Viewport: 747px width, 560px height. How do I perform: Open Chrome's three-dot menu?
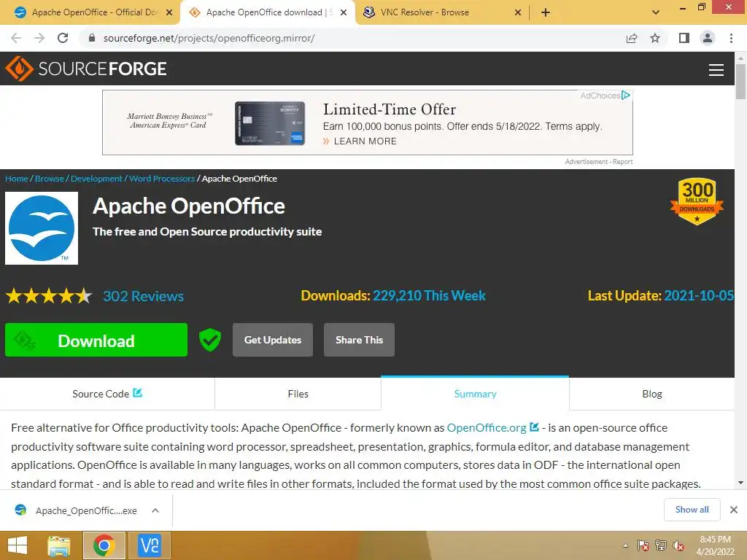(x=731, y=38)
